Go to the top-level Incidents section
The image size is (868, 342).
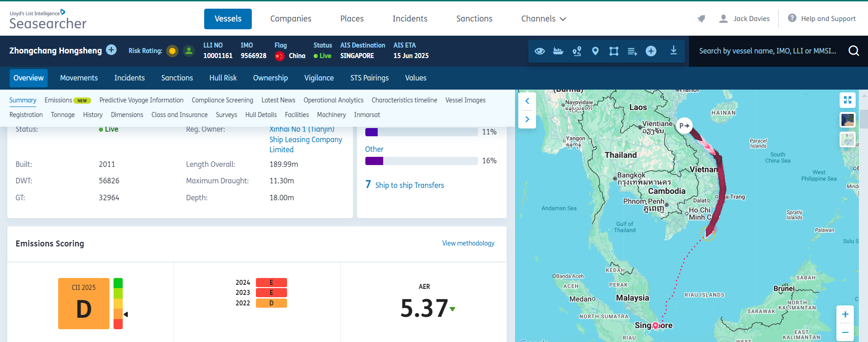point(410,19)
